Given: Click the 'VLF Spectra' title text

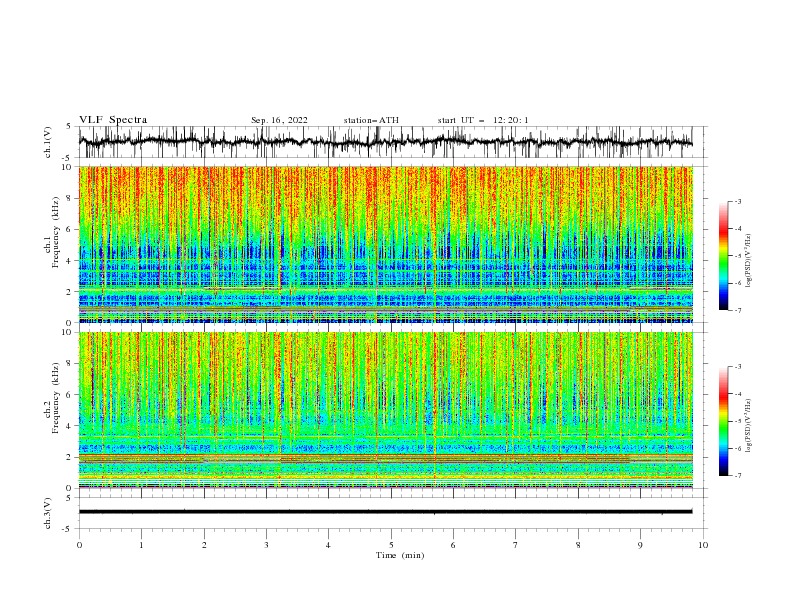Looking at the screenshot, I should point(113,120).
